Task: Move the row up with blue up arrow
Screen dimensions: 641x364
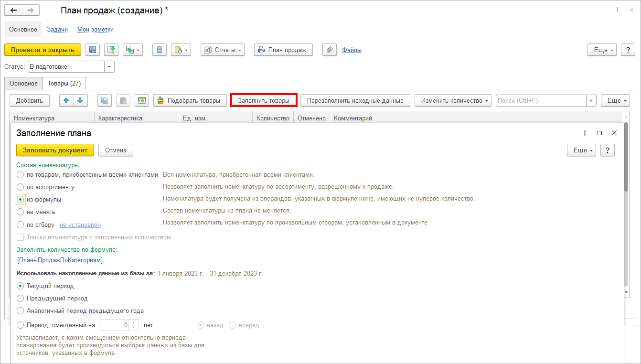Action: click(x=66, y=100)
